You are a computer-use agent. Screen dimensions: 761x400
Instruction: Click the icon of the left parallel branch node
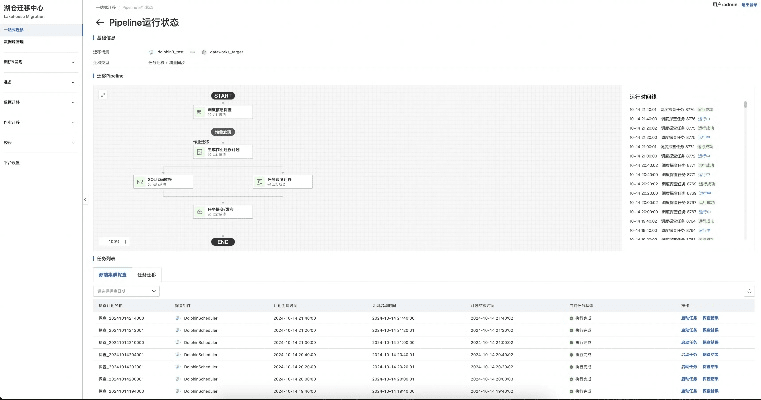coord(140,182)
